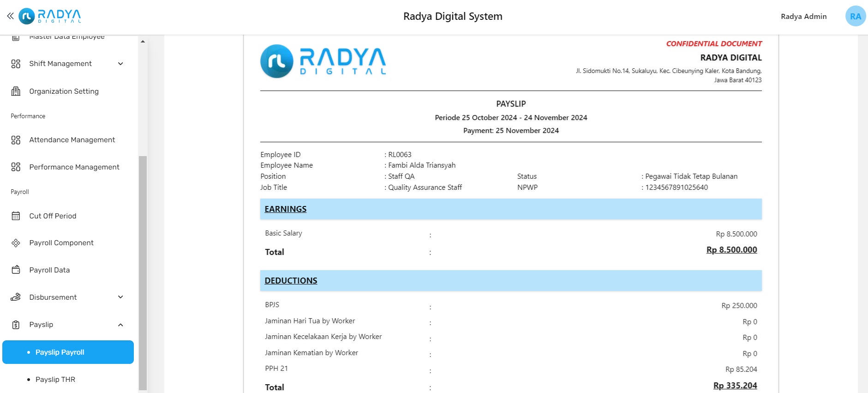
Task: Click NPWP number 1234567891025640
Action: (676, 187)
